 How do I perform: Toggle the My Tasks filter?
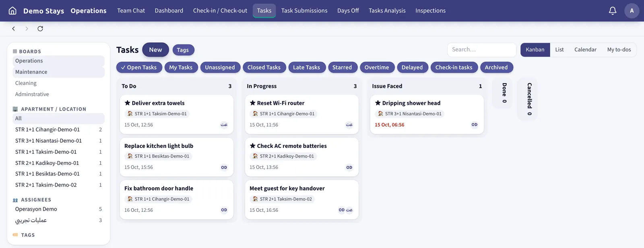pyautogui.click(x=181, y=68)
